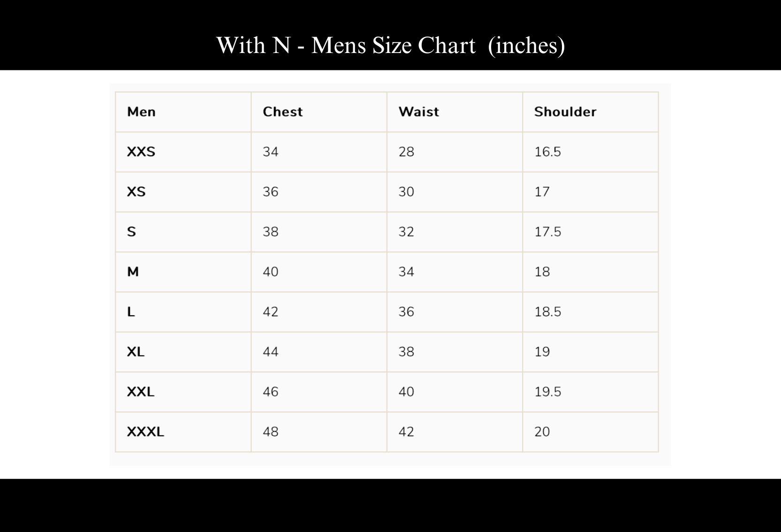The image size is (781, 532).
Task: Select the Chest column header
Action: point(283,112)
